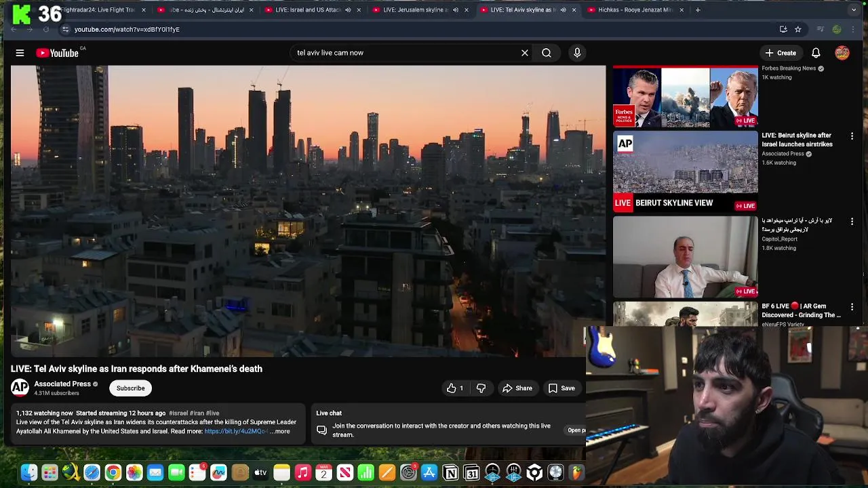Viewport: 868px width, 488px height.
Task: Open Mail from the dock
Action: click(x=155, y=472)
